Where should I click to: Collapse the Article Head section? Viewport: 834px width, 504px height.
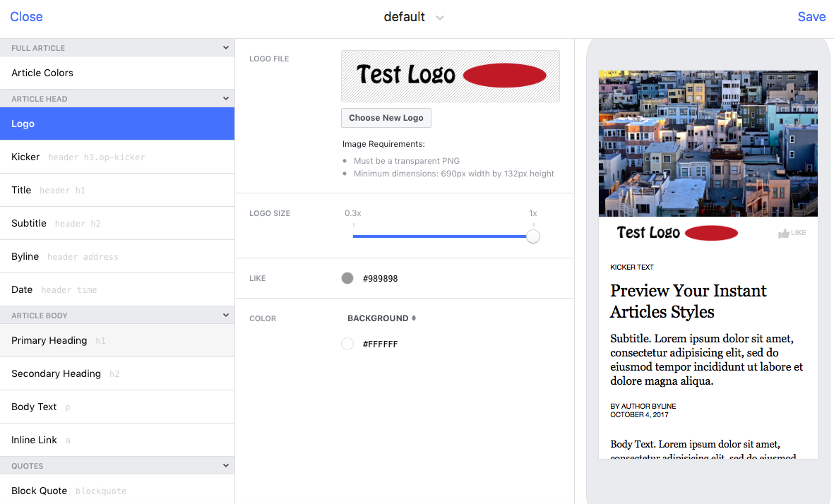click(226, 99)
